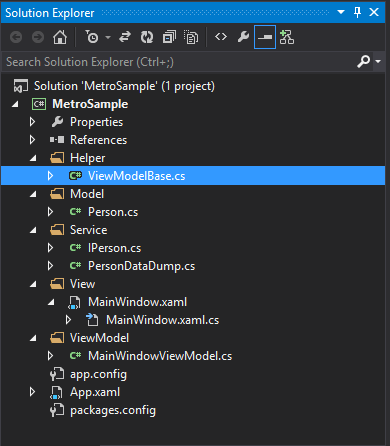This screenshot has height=446, width=390.
Task: Expand PersonDataDump.cs members
Action: (x=50, y=266)
